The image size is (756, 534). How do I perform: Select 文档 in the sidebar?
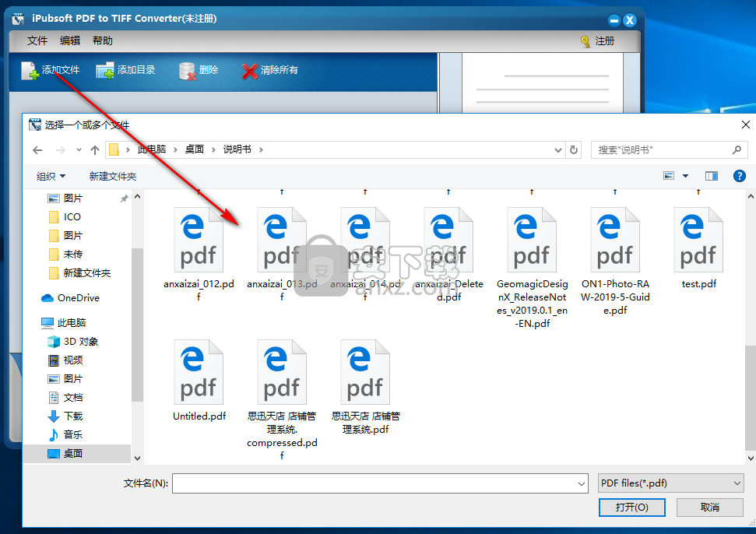tap(65, 398)
